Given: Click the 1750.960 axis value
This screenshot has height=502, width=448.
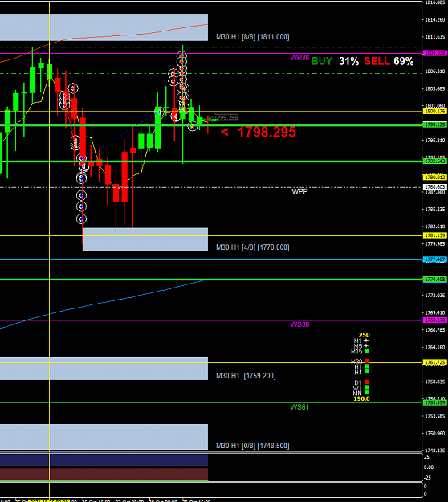Looking at the screenshot, I should (x=434, y=434).
